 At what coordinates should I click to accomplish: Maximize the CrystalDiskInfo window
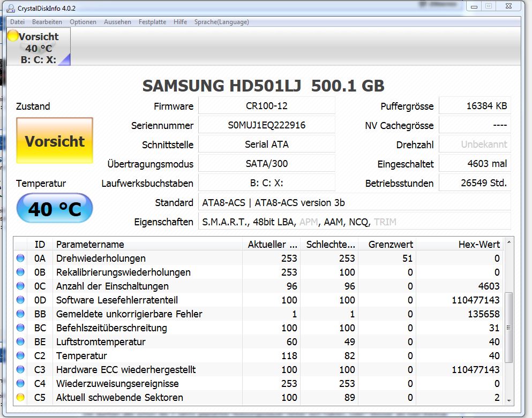click(488, 6)
